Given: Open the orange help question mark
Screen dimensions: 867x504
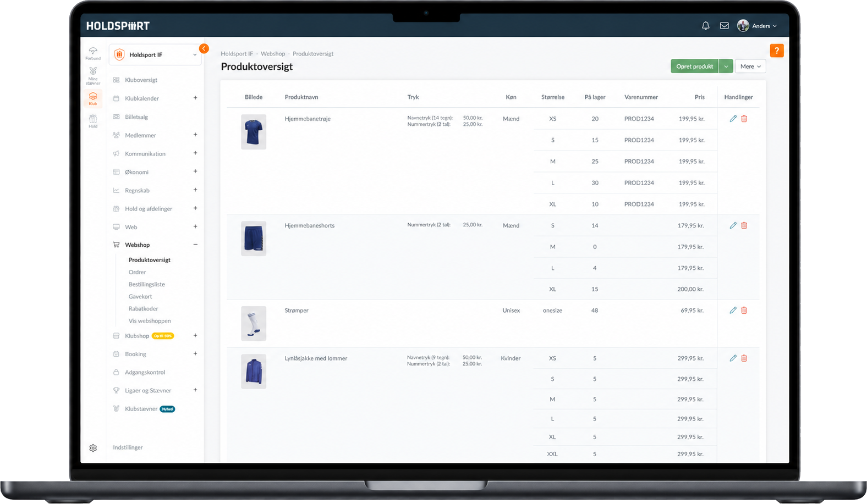Looking at the screenshot, I should (x=776, y=51).
